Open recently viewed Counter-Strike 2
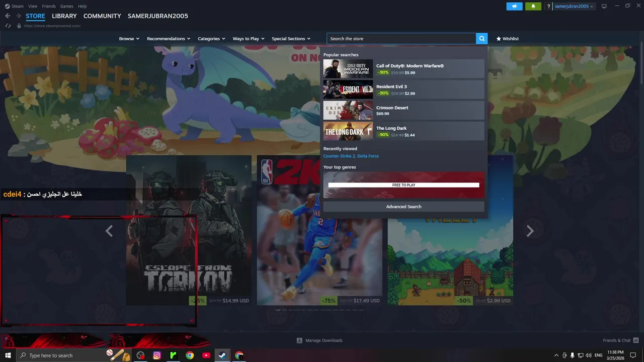644x362 pixels. pos(339,156)
